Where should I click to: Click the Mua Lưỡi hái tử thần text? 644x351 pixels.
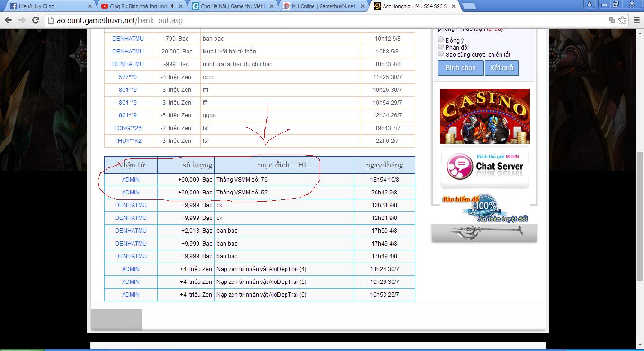[x=229, y=51]
